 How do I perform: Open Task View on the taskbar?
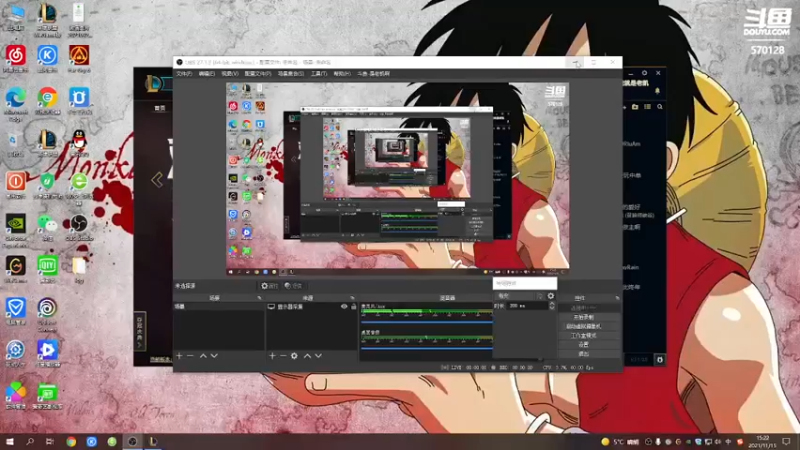tap(49, 441)
